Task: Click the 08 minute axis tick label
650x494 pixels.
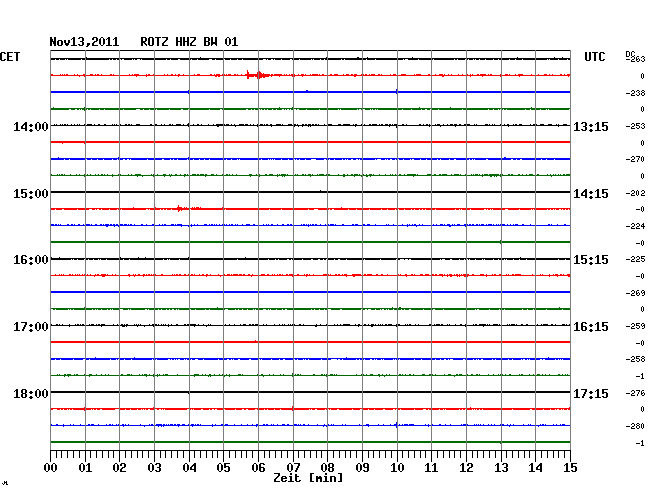Action: point(327,468)
